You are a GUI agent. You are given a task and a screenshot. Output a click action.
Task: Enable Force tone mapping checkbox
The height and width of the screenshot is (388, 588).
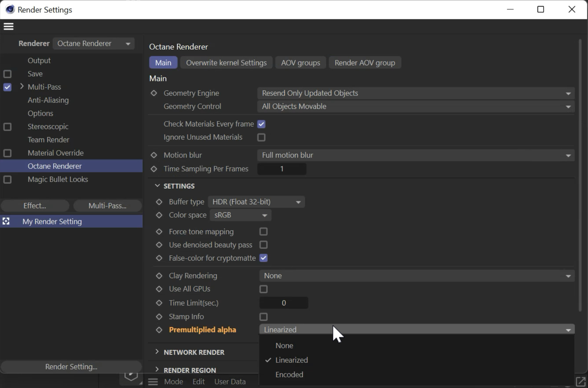coord(263,232)
